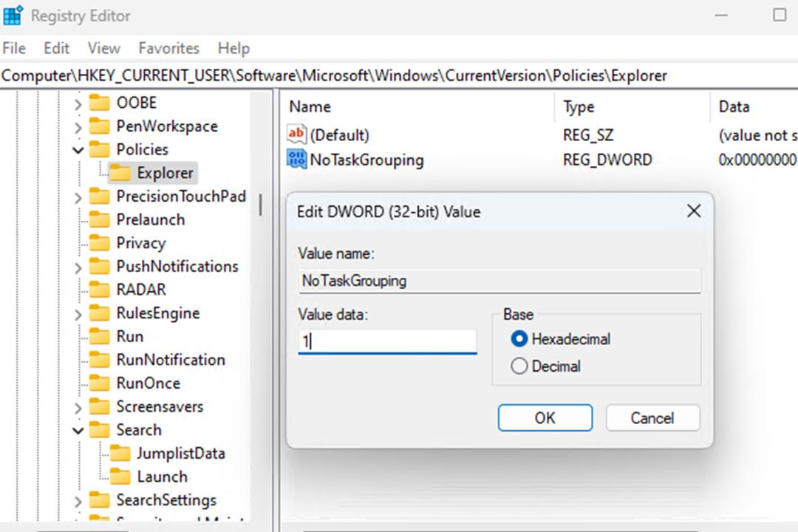Expand the OOBE key

tap(78, 104)
